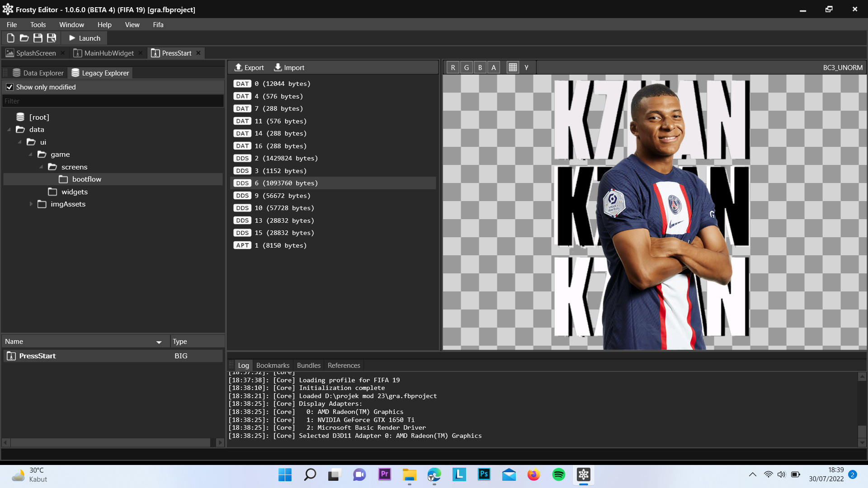The image size is (868, 488).
Task: Open Photoshop from taskbar
Action: click(484, 475)
